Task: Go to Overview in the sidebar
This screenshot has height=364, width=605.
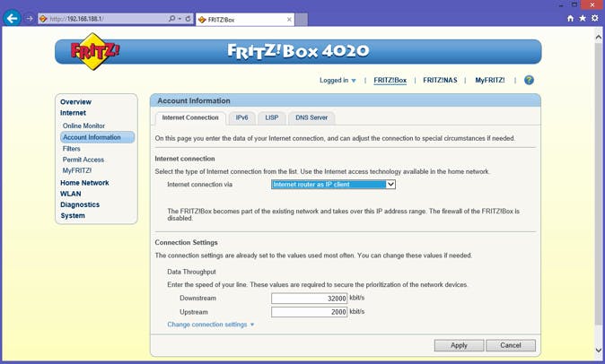Action: [75, 102]
